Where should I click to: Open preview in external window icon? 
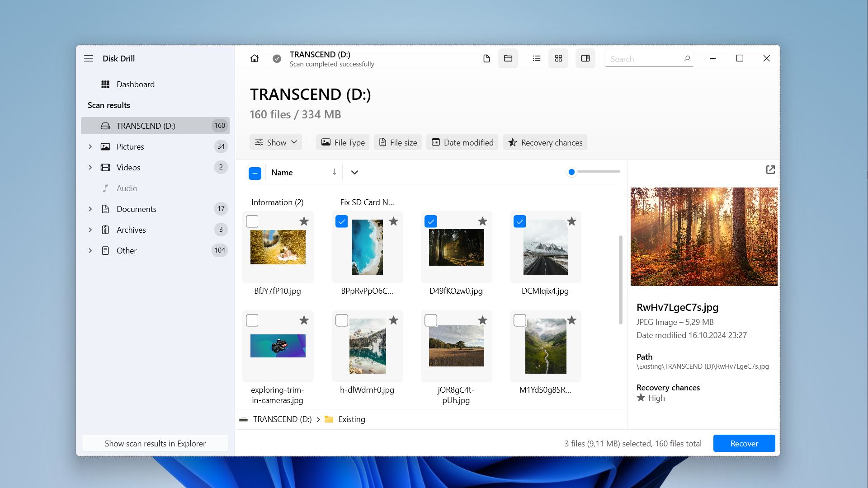pyautogui.click(x=770, y=169)
